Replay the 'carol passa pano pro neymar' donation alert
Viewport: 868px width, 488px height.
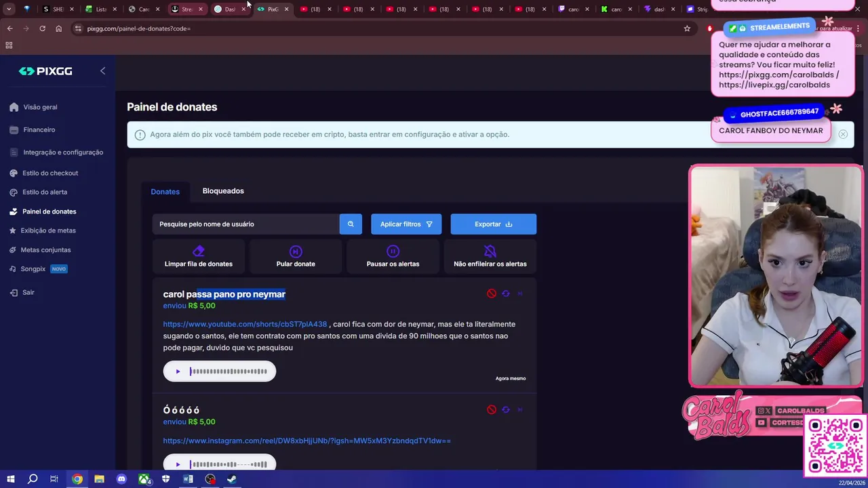[x=506, y=293]
